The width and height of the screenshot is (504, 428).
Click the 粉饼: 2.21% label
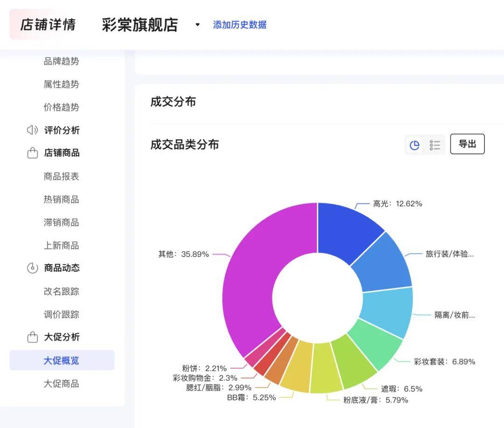[204, 368]
